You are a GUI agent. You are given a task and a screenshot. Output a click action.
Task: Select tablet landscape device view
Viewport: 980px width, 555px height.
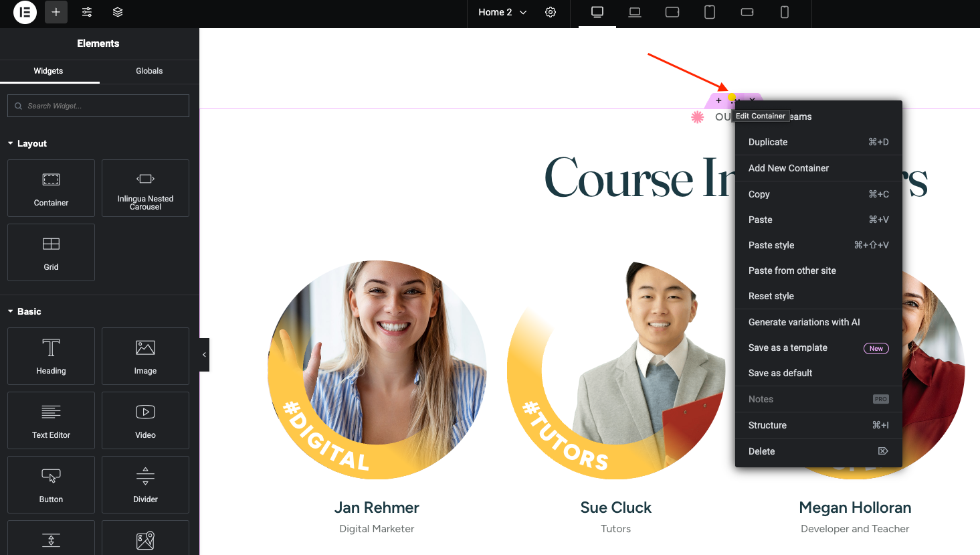(672, 12)
